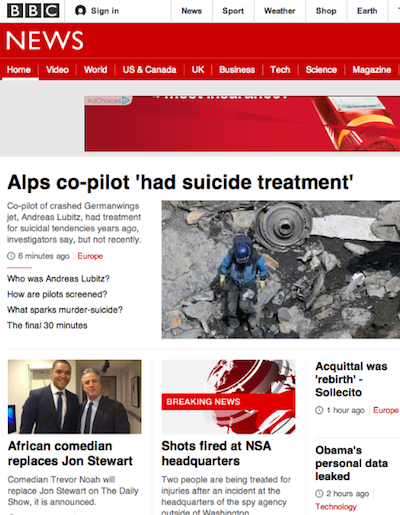Open the Sport section in top bar

click(x=233, y=11)
